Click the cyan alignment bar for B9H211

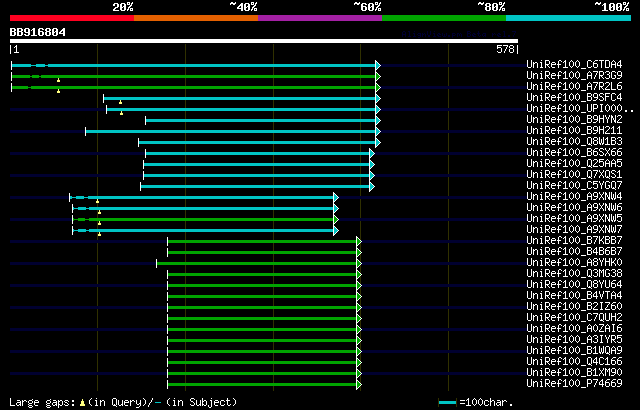(x=231, y=131)
